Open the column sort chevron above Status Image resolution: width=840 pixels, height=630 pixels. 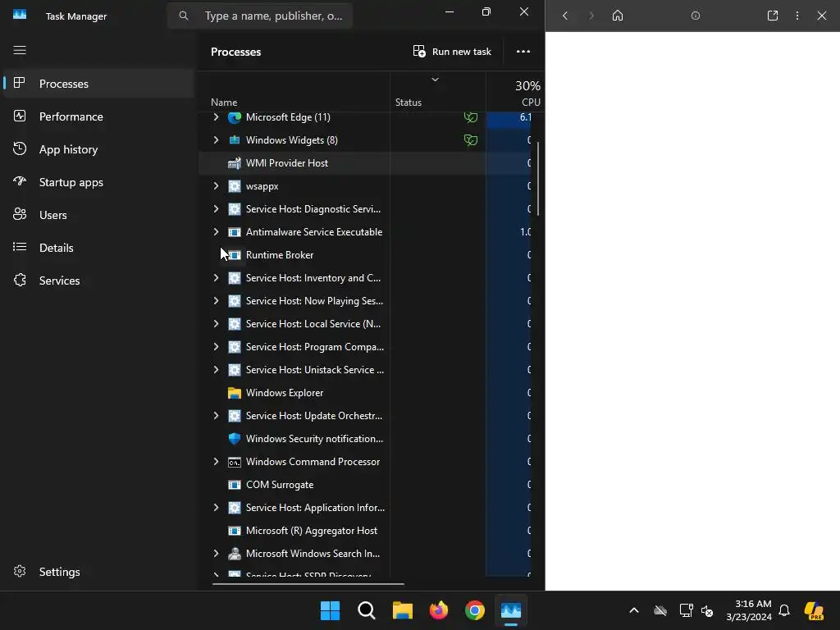(x=435, y=80)
